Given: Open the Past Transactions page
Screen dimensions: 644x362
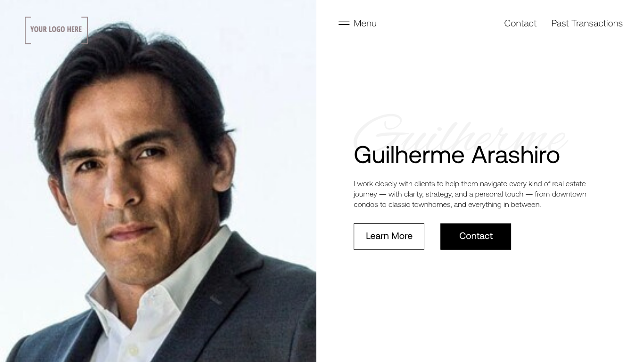Looking at the screenshot, I should point(587,23).
